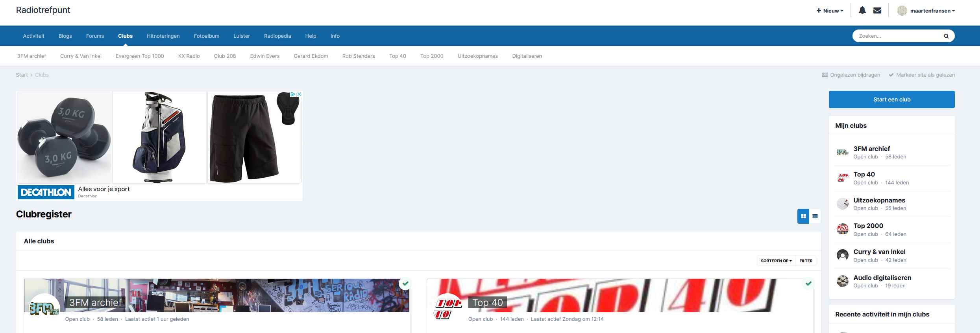Click the Curry & van Inkel club avatar
Image resolution: width=980 pixels, height=333 pixels.
point(842,255)
